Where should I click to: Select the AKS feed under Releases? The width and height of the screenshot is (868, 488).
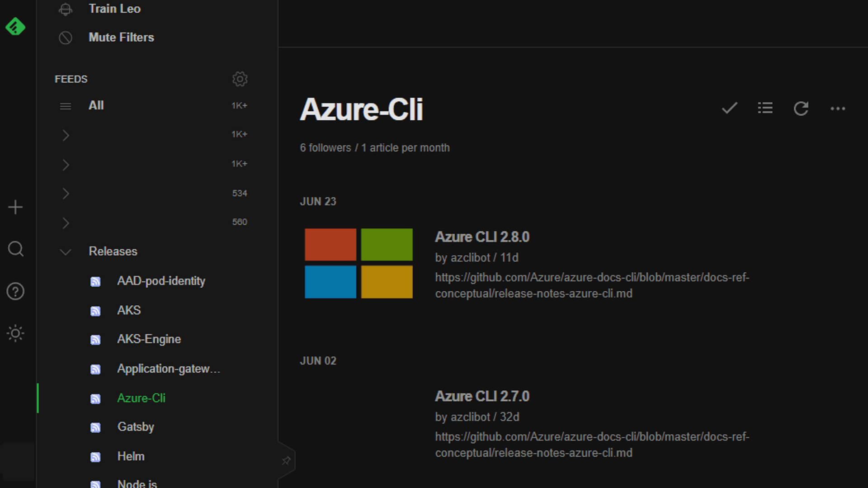pos(129,310)
